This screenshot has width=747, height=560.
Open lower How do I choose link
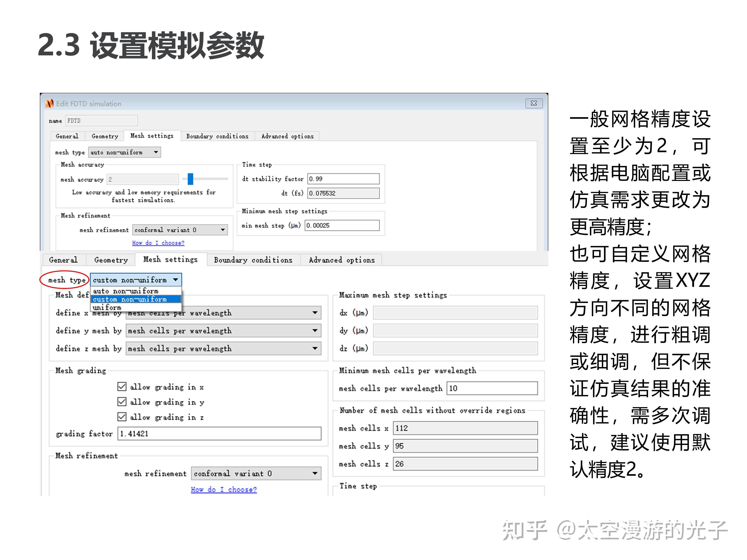pyautogui.click(x=224, y=489)
